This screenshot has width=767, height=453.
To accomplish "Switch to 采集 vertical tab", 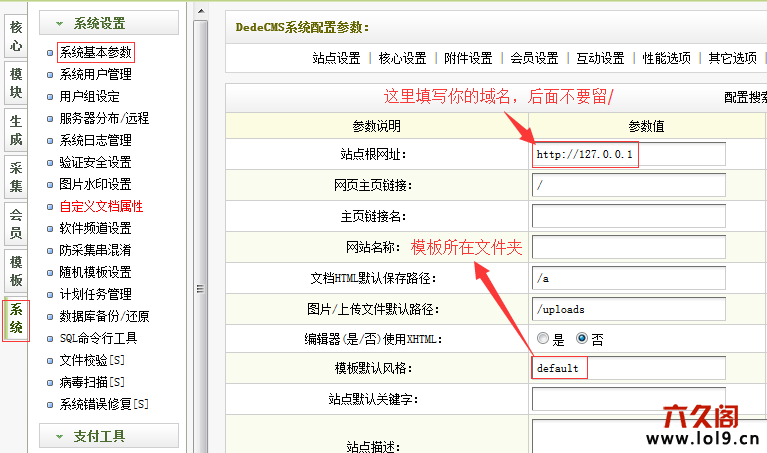I will [x=16, y=177].
